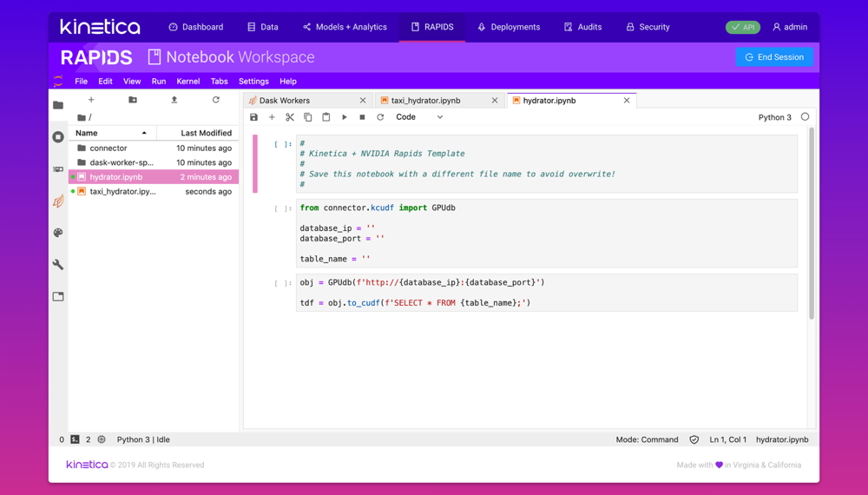Open the Tabs menu
This screenshot has width=868, height=495.
tap(220, 82)
